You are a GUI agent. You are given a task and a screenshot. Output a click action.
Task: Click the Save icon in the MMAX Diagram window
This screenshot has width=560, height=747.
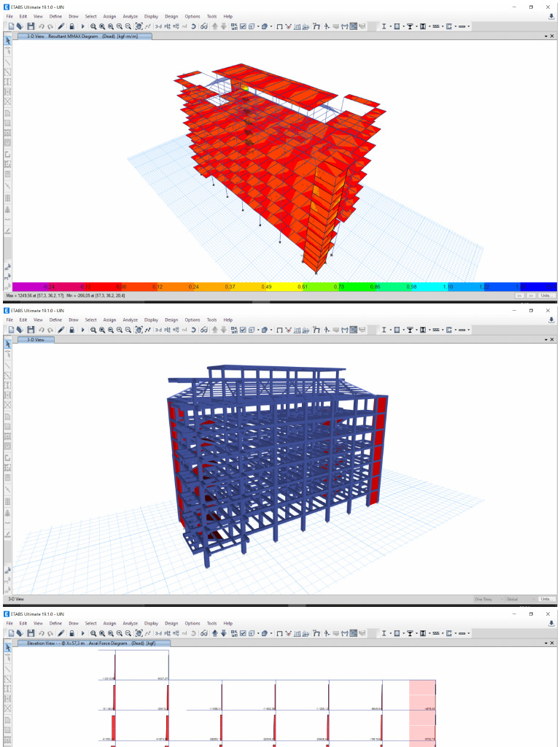coord(31,26)
